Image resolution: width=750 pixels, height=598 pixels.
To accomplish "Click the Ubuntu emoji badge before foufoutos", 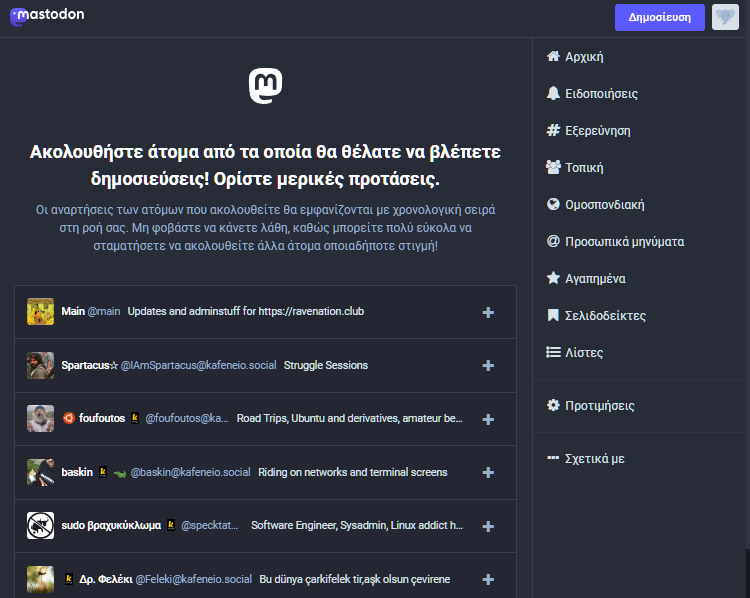I will tap(69, 418).
